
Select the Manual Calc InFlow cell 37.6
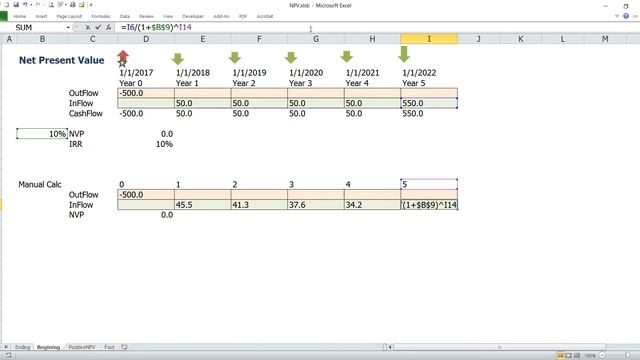316,205
